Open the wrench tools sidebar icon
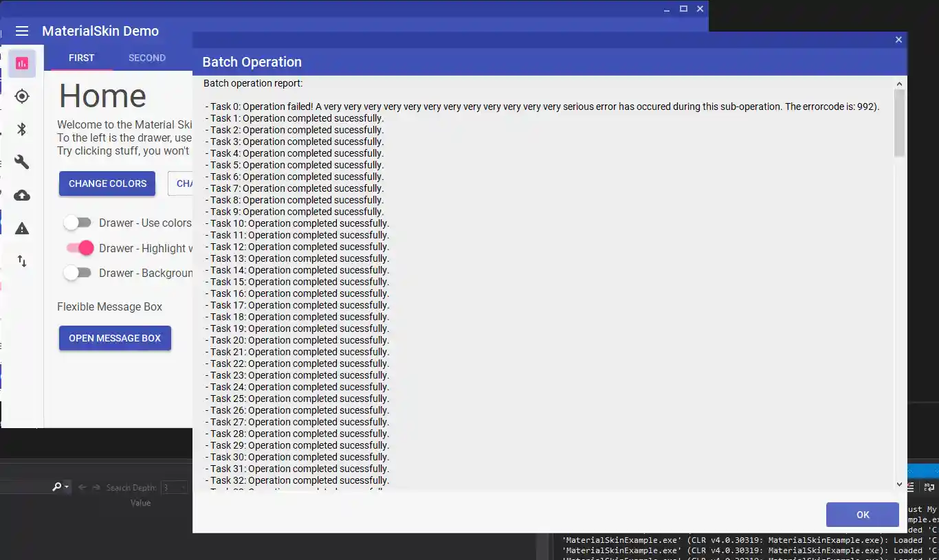Viewport: 939px width, 560px height. [x=21, y=161]
